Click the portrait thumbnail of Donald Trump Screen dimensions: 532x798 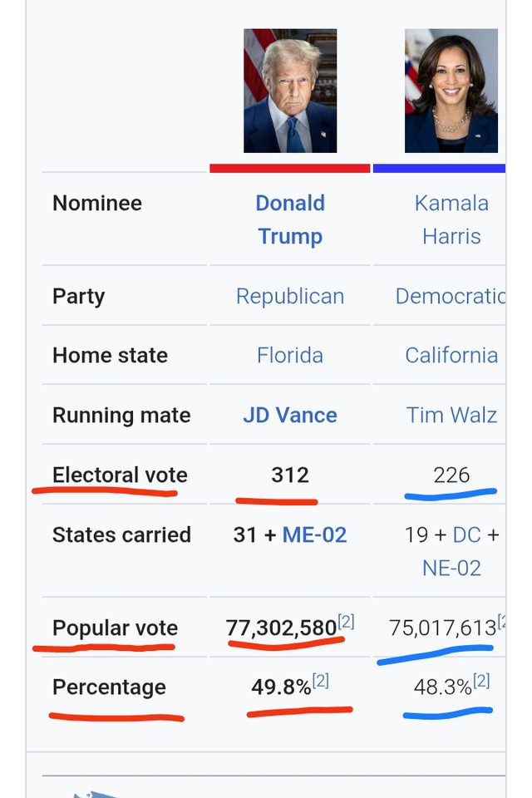point(290,91)
